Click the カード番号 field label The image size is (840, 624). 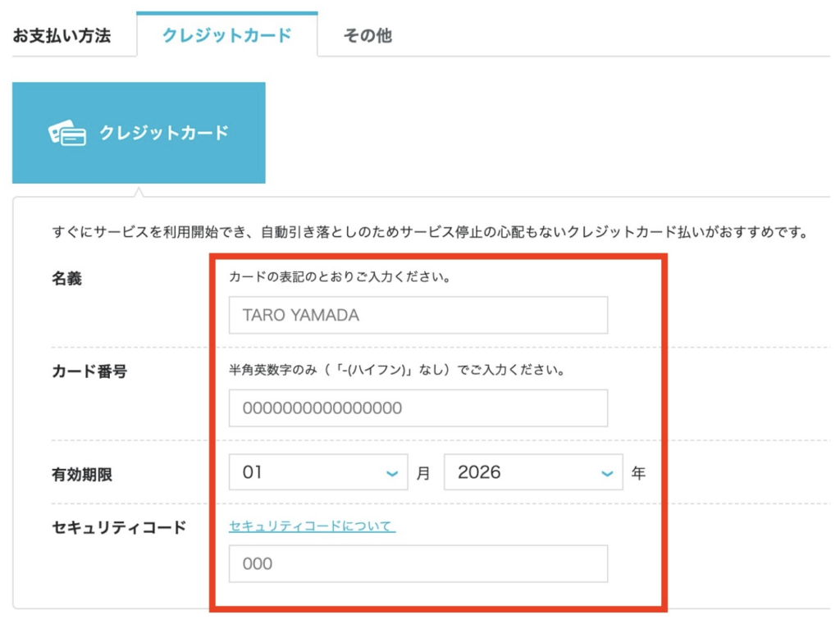point(89,371)
